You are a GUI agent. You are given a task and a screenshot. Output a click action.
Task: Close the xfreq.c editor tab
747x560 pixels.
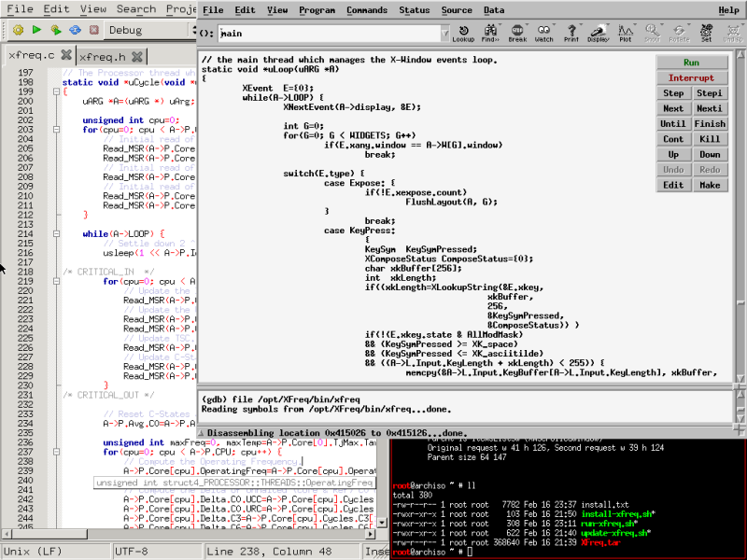(x=66, y=55)
